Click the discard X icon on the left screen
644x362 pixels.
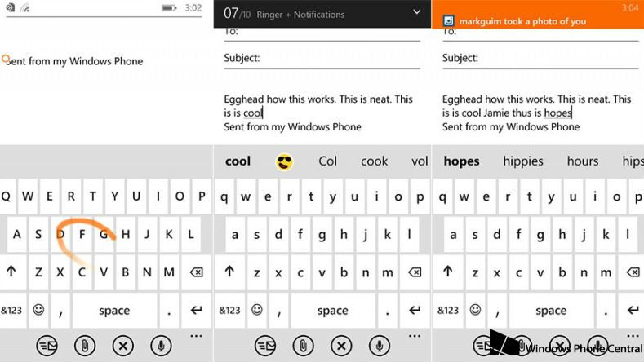pyautogui.click(x=122, y=346)
